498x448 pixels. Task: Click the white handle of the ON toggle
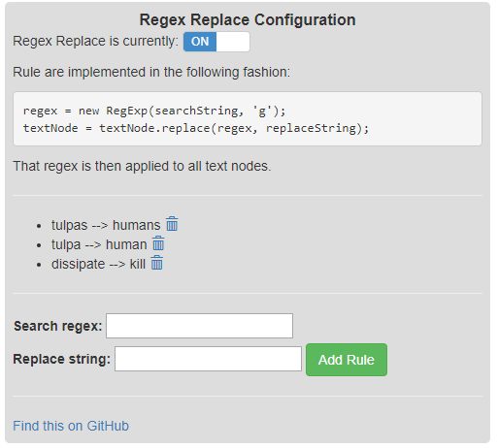(x=233, y=42)
